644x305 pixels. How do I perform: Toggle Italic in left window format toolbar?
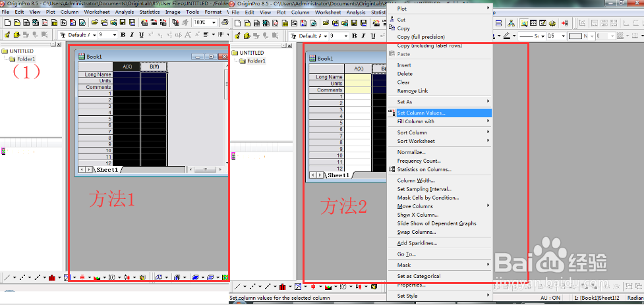tap(132, 35)
